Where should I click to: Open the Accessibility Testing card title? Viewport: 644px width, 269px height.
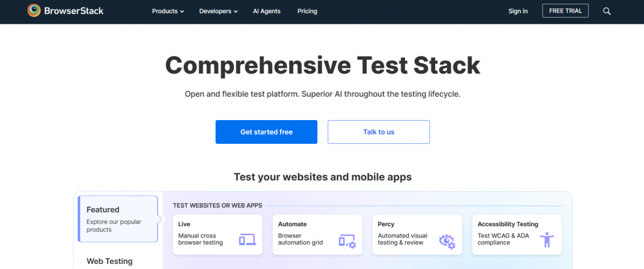pos(508,224)
